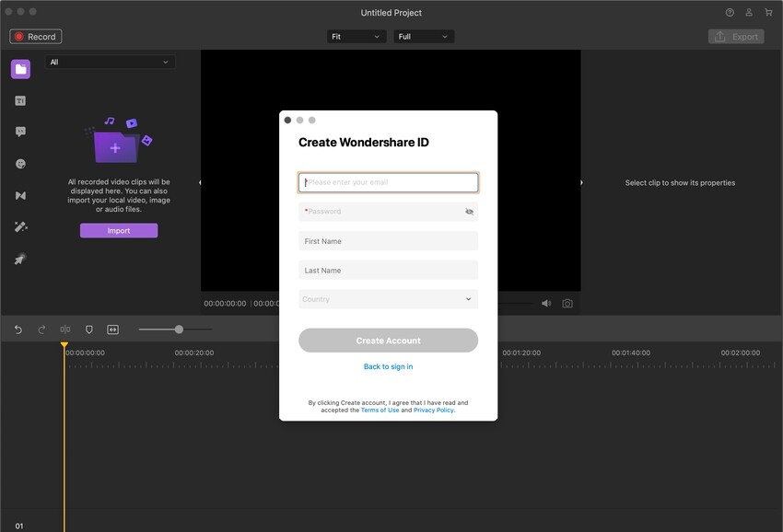The height and width of the screenshot is (532, 783).
Task: Click the 00:00:20:00 mark on timeline ruler
Action: [x=194, y=353]
